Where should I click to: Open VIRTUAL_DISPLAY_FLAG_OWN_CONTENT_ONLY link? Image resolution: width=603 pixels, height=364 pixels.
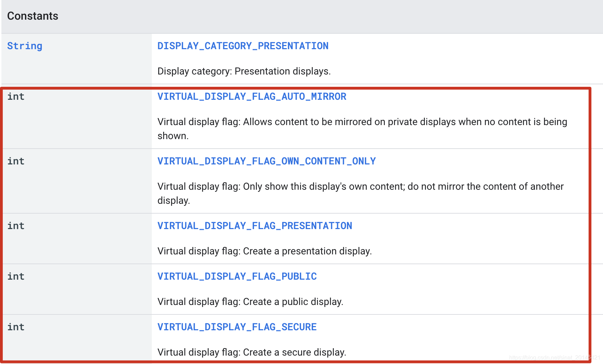click(x=266, y=161)
